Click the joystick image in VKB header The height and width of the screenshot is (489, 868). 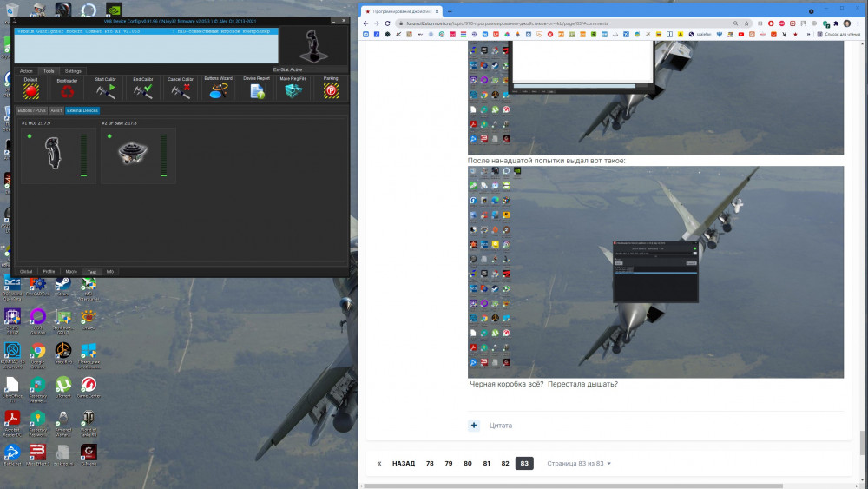pos(314,46)
